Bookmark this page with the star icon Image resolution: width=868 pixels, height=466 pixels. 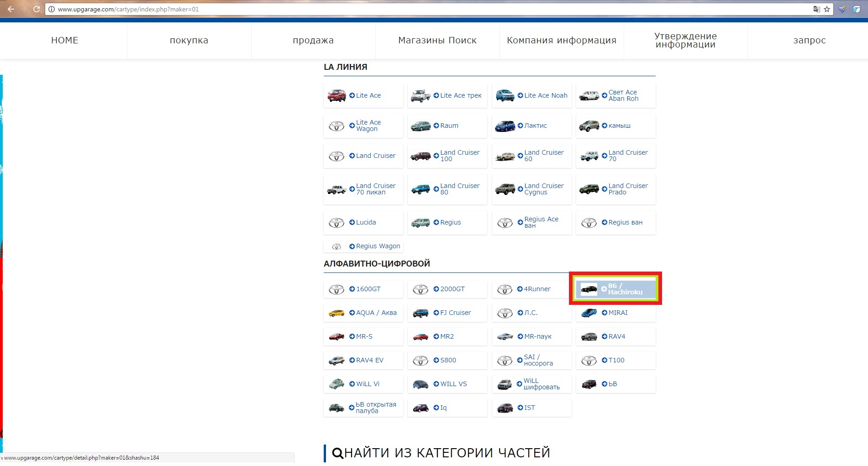click(827, 9)
